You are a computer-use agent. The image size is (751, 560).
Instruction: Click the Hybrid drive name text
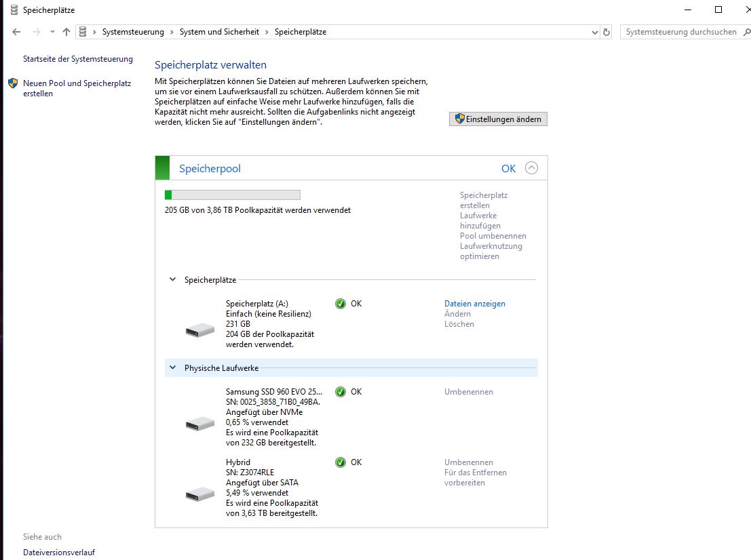[238, 462]
